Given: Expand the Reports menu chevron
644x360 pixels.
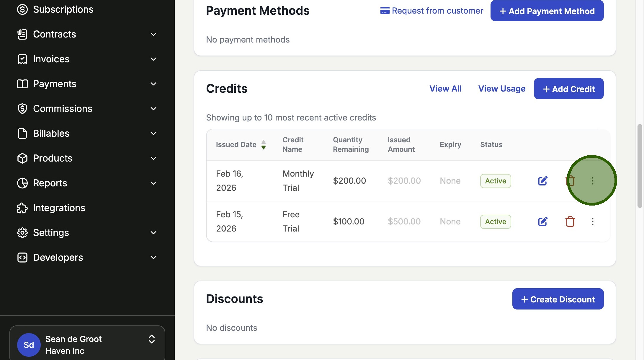Looking at the screenshot, I should pyautogui.click(x=153, y=183).
